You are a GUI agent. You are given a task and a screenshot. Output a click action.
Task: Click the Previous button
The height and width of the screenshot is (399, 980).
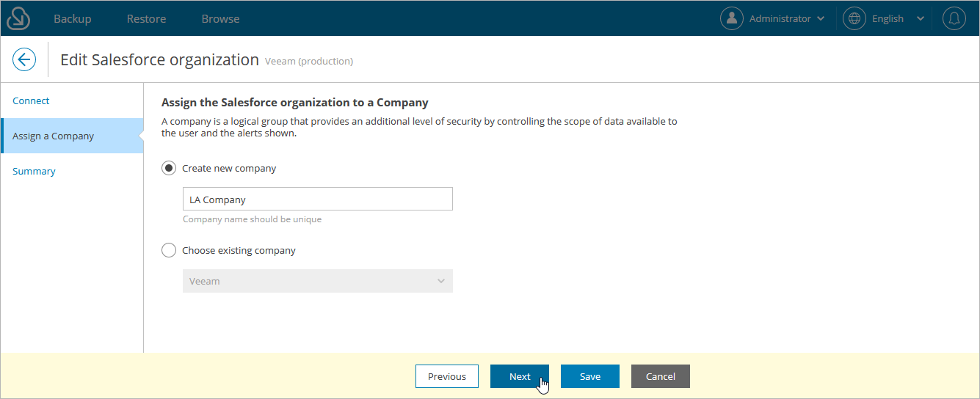point(447,376)
